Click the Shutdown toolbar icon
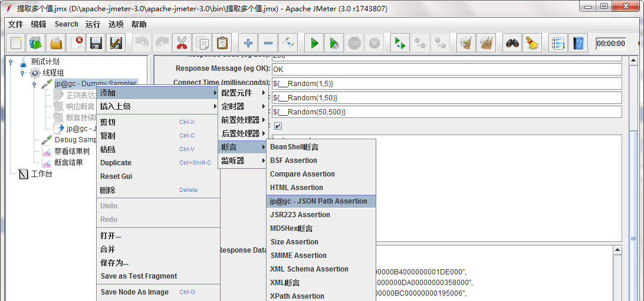Image resolution: width=644 pixels, height=301 pixels. coord(374,42)
